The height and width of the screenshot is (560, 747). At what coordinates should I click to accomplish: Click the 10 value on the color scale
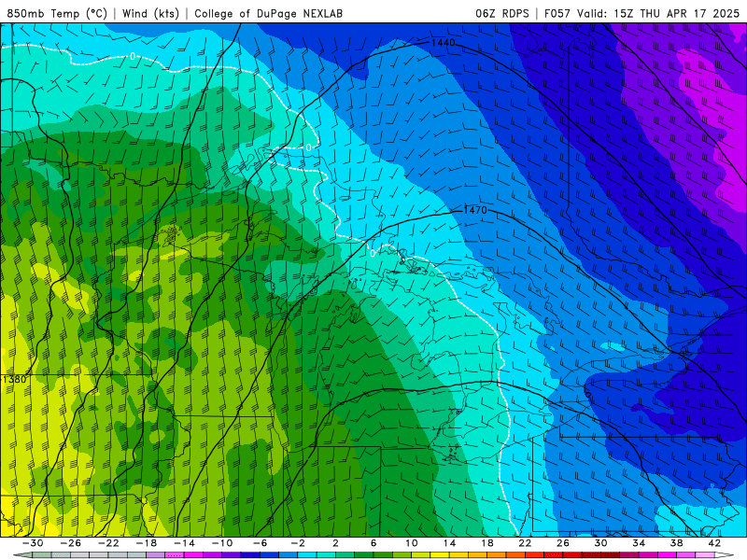tap(411, 543)
